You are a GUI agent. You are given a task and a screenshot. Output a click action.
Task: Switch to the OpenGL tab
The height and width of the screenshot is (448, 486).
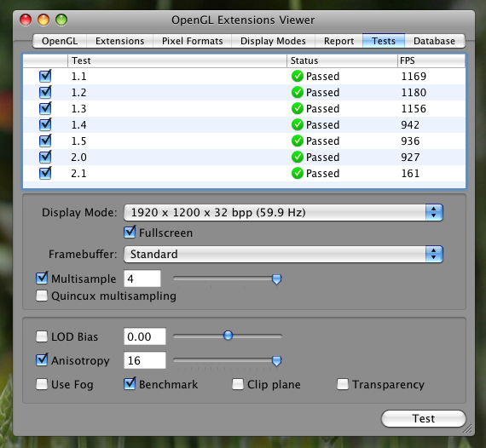(x=60, y=41)
